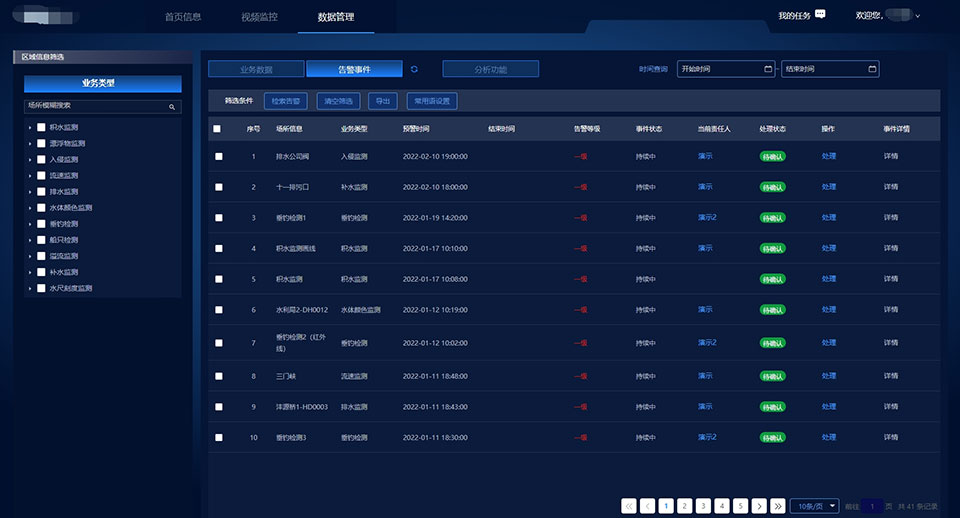960x518 pixels.
Task: Click 处理 link for 十一排污口 row
Action: (x=828, y=187)
